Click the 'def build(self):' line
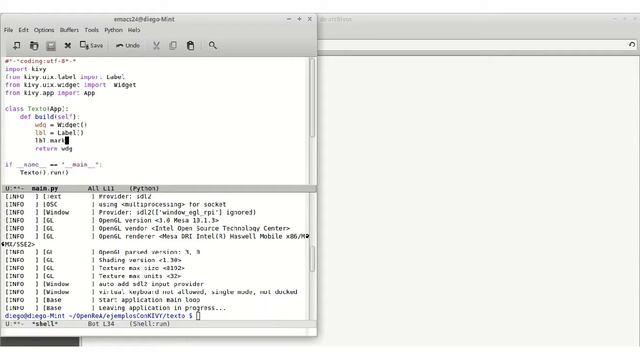 click(50, 117)
